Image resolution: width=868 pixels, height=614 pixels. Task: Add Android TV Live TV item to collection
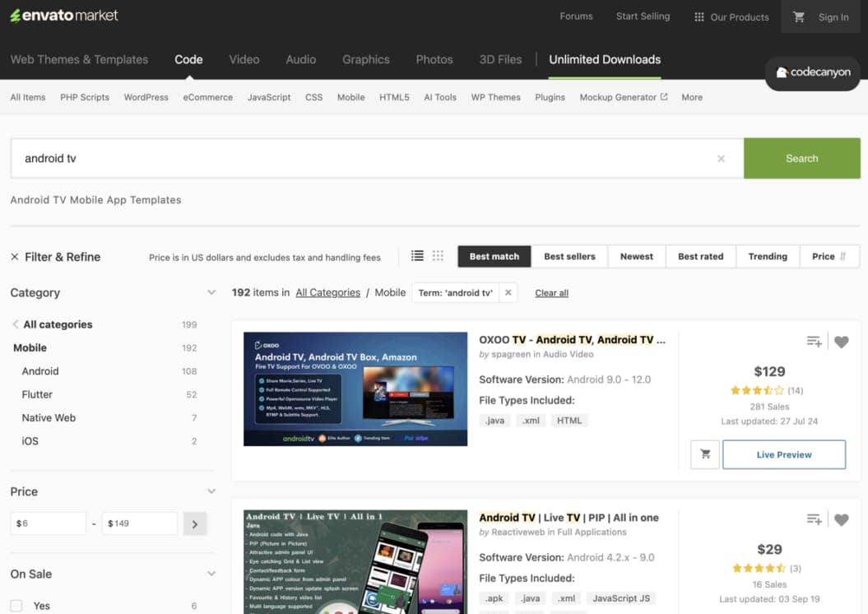pyautogui.click(x=814, y=519)
